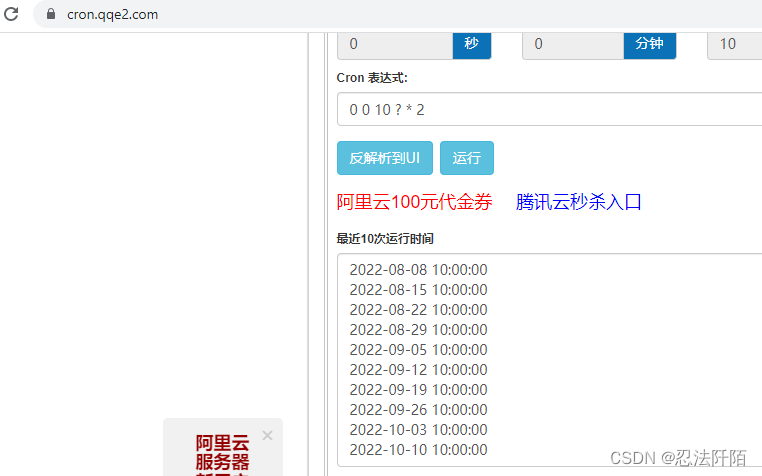762x476 pixels.
Task: Select run time 2022-09-26 10:00:00
Action: click(x=418, y=409)
